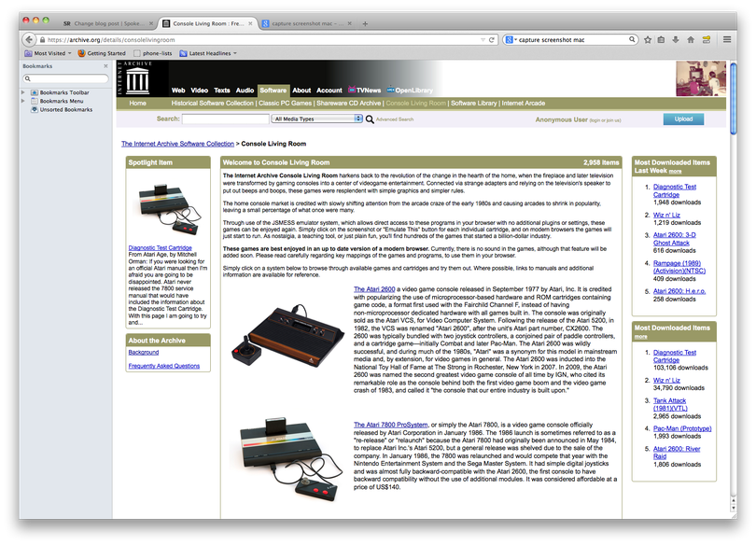
Task: Open the Classic PC Games link
Action: (285, 104)
